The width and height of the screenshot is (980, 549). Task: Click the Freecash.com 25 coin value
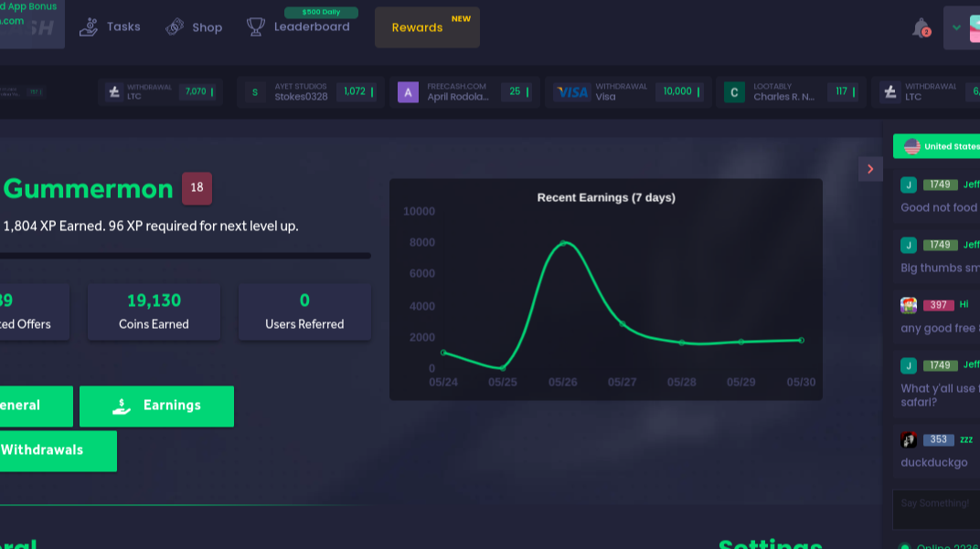(x=515, y=91)
